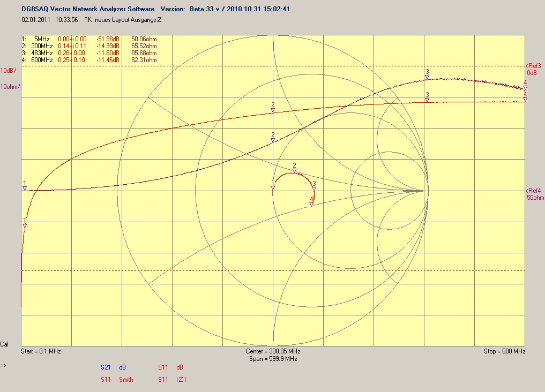Click the 10ohm/ scale label
The image size is (545, 392).
tap(10, 87)
